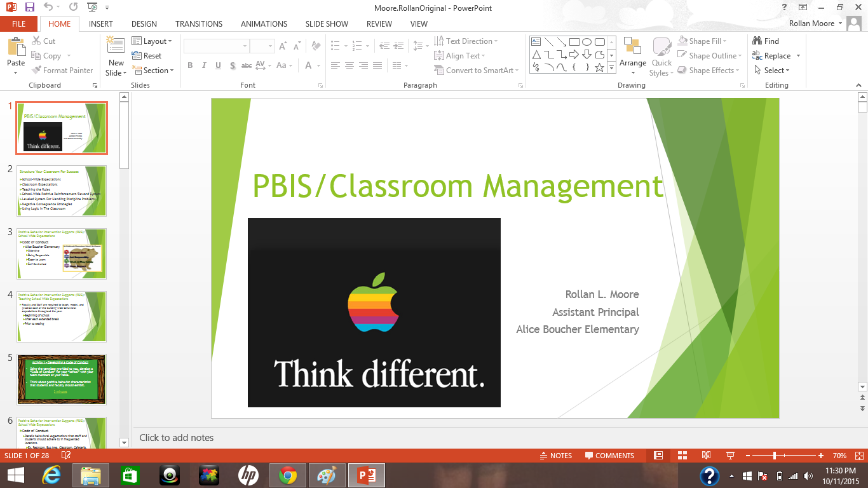Click the Center alignment icon
Screen dimensions: 868x488
pos(349,65)
